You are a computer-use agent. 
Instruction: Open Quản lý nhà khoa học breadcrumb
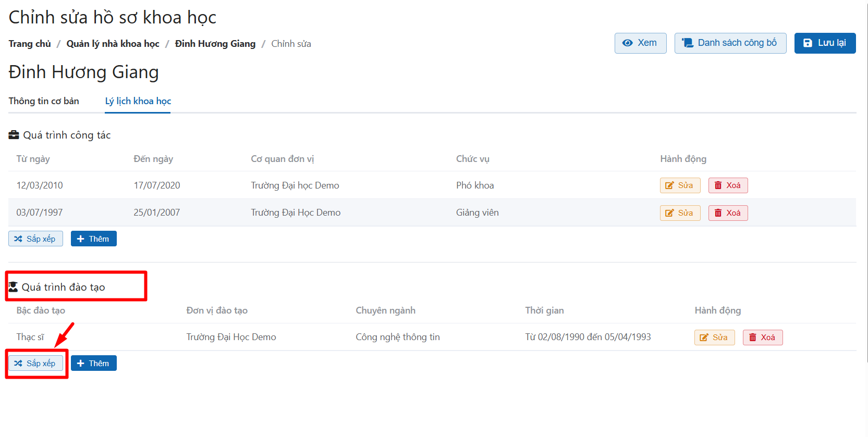coord(113,44)
